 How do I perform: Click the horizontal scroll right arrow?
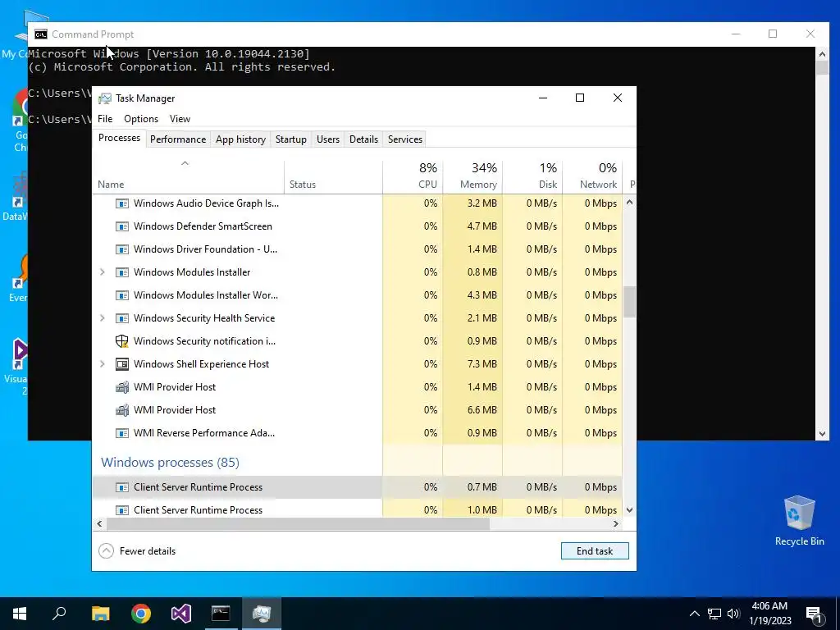(x=616, y=524)
